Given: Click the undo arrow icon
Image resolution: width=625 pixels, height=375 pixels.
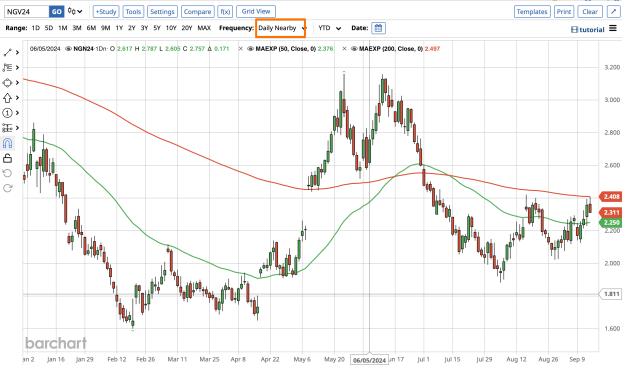Looking at the screenshot, I should [7, 173].
